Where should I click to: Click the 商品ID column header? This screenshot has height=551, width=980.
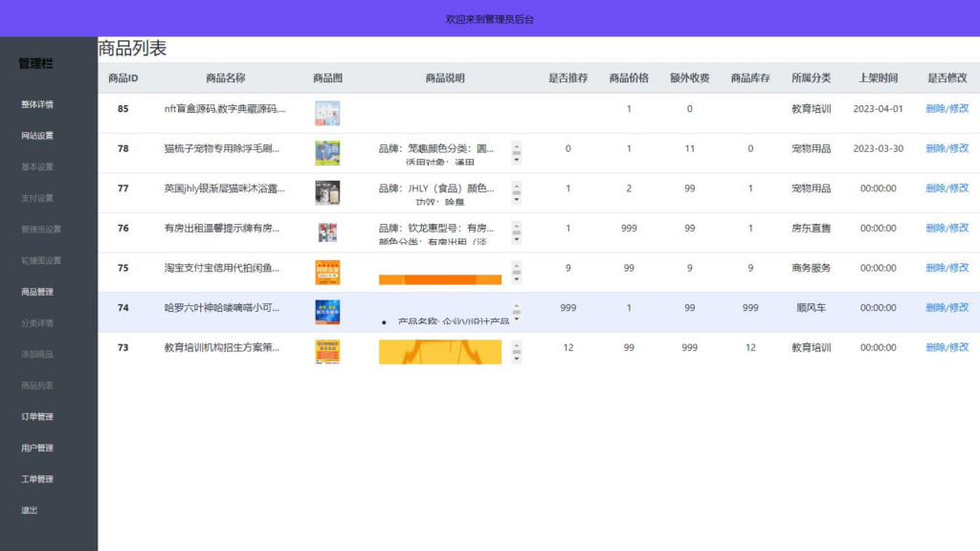(x=123, y=77)
